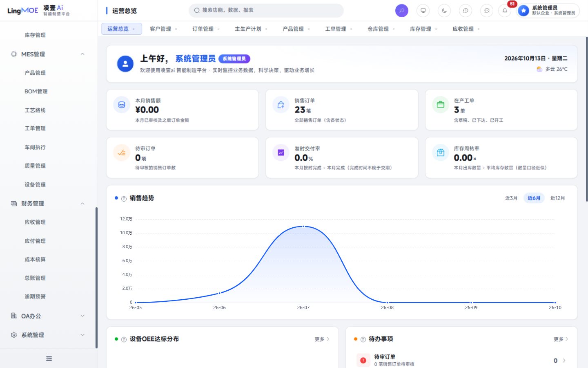Click the 销售订单 shopping bag icon
The height and width of the screenshot is (368, 588).
point(281,105)
